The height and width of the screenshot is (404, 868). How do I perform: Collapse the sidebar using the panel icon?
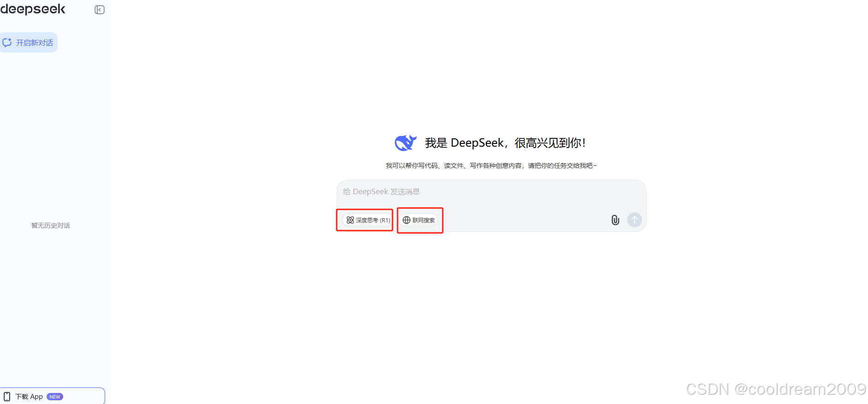100,10
